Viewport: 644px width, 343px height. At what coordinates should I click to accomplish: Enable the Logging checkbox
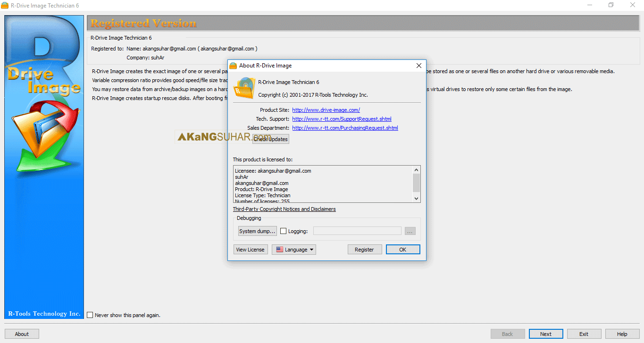click(x=283, y=231)
